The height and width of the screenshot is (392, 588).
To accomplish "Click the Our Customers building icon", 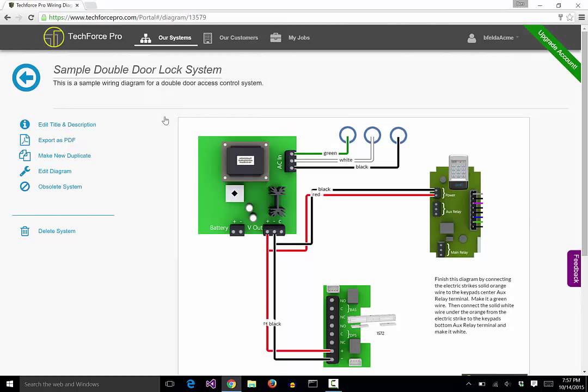I will point(208,38).
